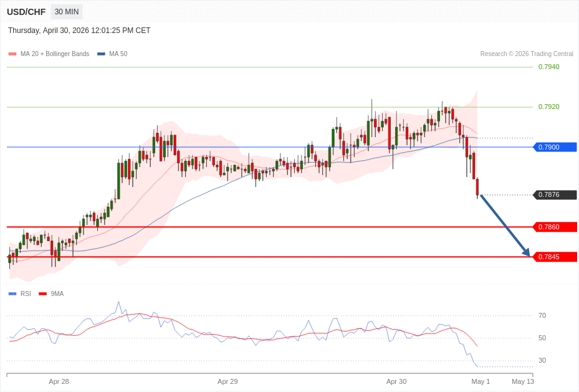Toggle the 9MA legend label
The image size is (579, 392).
(57, 294)
